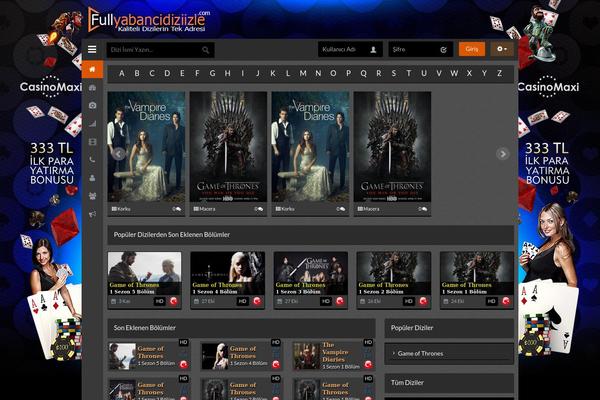Click the Tüm Diziler heading
Screen dimensions: 600x400
coord(407,382)
